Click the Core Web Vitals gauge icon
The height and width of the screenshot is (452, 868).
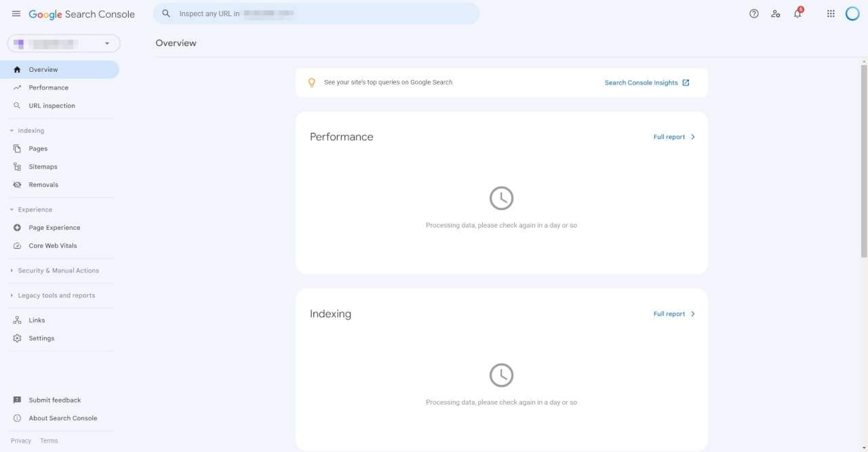coord(17,246)
